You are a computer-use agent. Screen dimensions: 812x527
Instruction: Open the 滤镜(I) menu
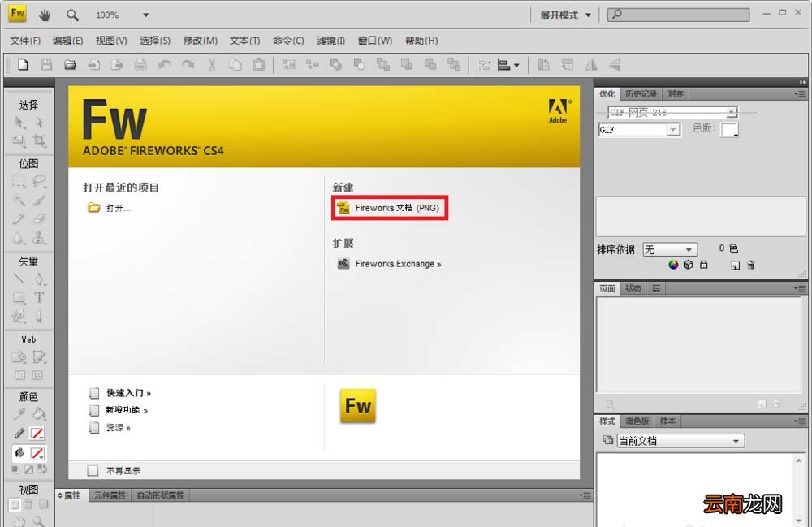[331, 41]
